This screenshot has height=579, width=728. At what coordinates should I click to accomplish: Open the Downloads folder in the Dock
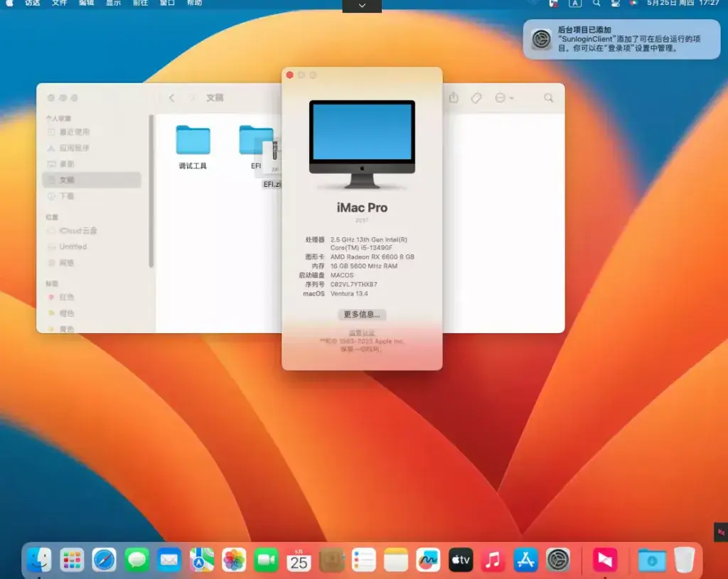[651, 560]
